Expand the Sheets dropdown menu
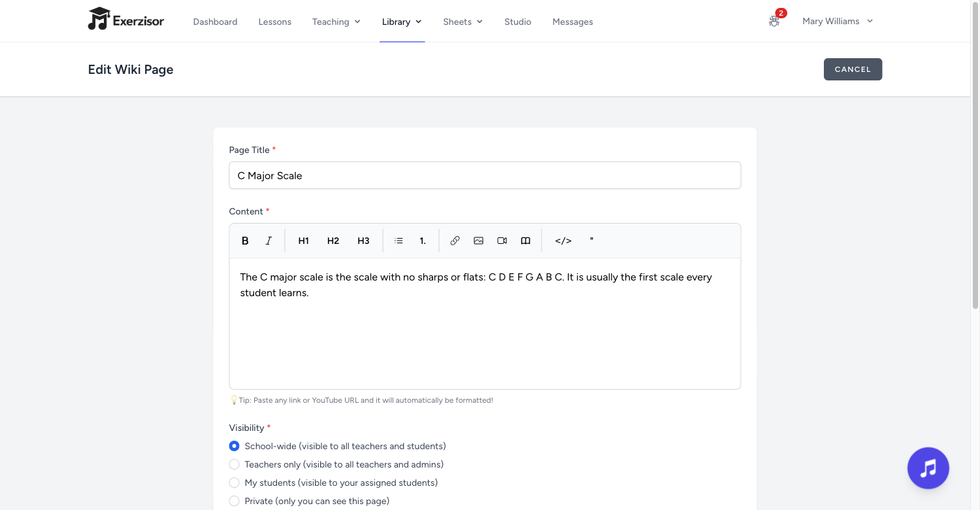This screenshot has height=510, width=980. [x=463, y=22]
